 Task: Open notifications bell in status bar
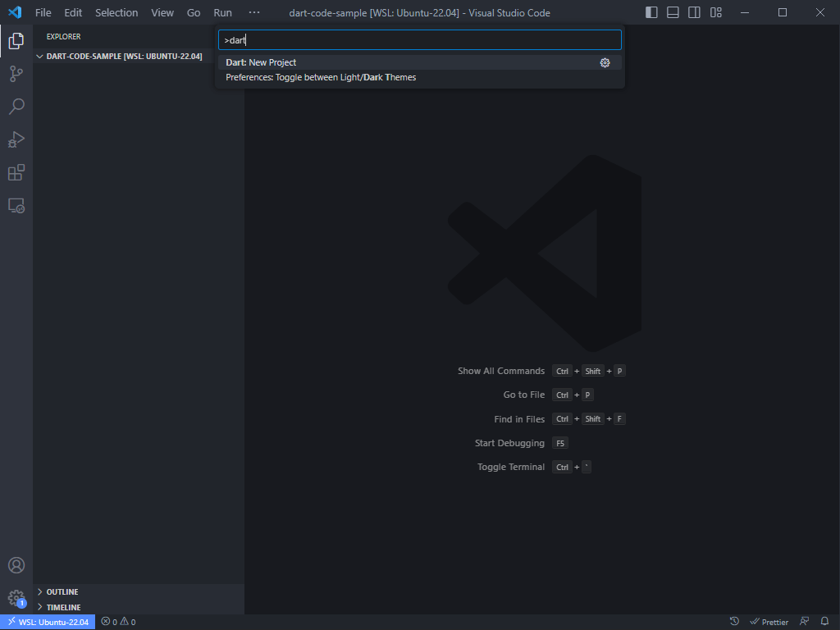(x=825, y=622)
